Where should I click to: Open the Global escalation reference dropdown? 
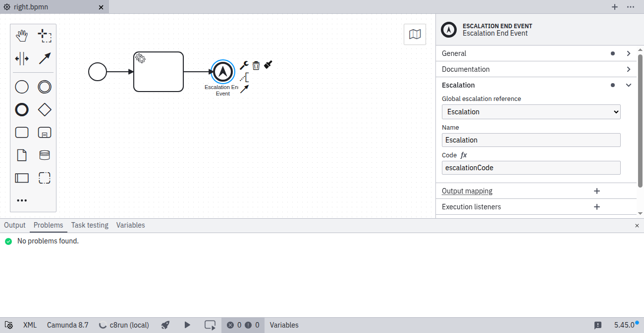[531, 111]
